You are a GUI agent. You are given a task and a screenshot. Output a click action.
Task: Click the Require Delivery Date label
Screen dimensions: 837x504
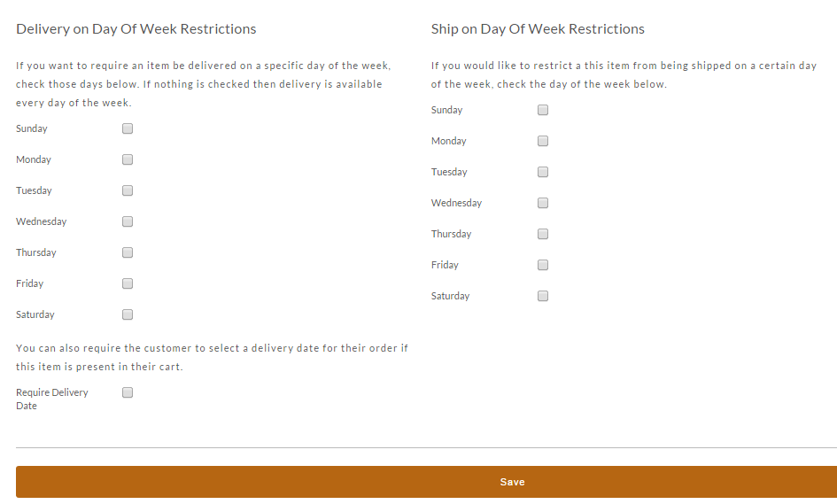pyautogui.click(x=51, y=399)
